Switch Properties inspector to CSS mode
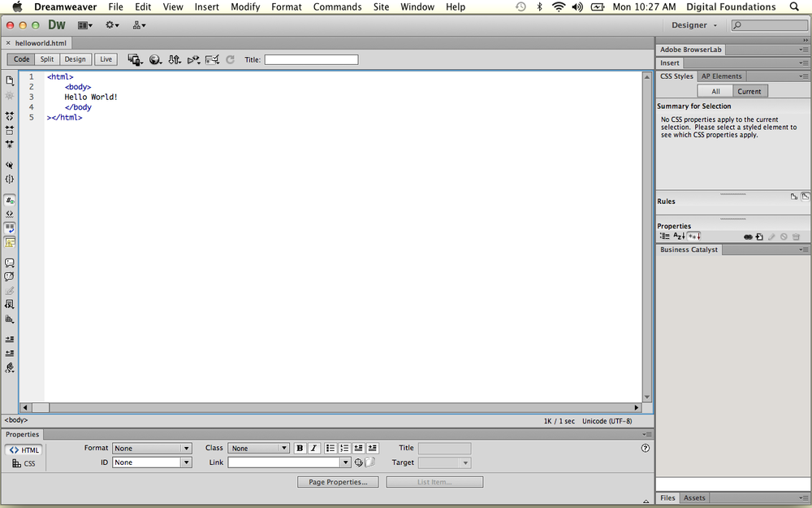Image resolution: width=812 pixels, height=508 pixels. click(24, 463)
